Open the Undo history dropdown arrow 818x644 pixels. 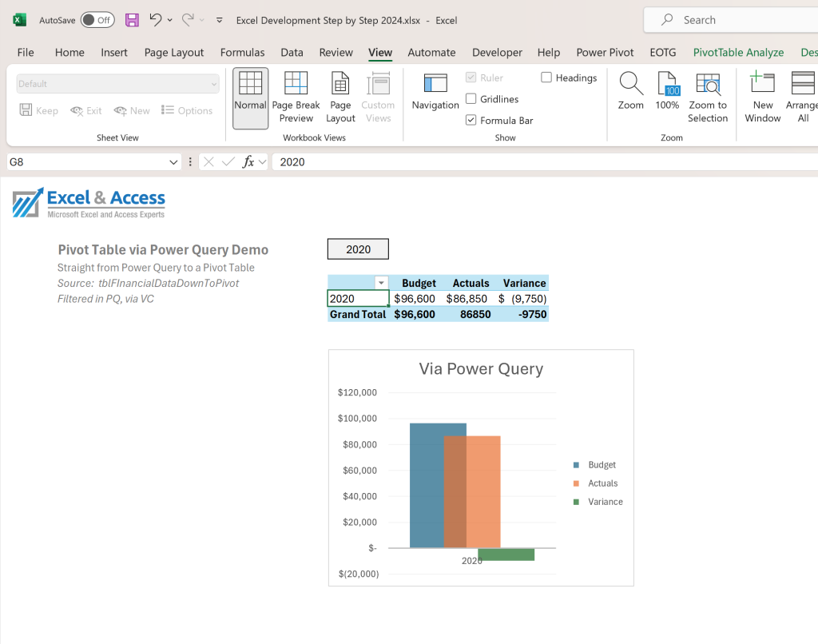click(x=170, y=20)
